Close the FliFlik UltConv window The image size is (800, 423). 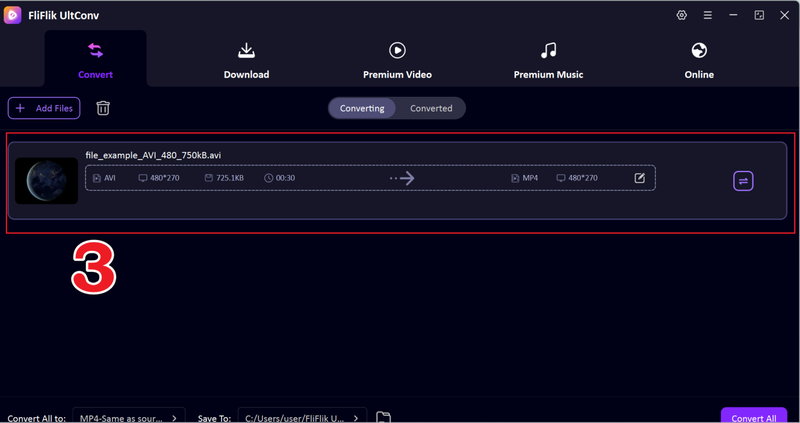click(785, 15)
